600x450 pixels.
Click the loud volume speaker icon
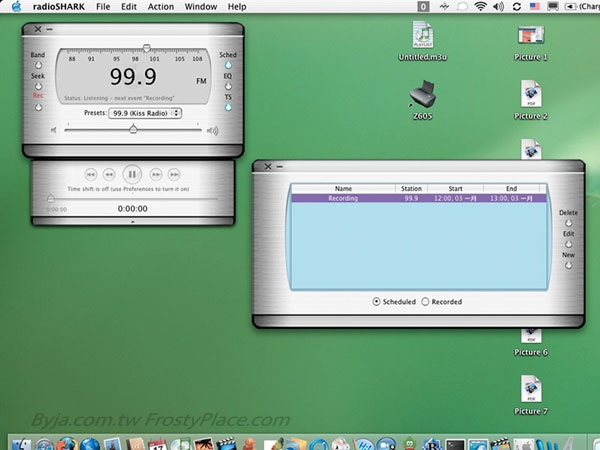pos(212,131)
